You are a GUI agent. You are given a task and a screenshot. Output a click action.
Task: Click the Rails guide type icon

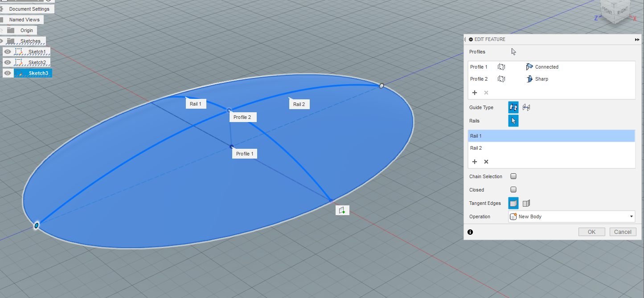513,107
